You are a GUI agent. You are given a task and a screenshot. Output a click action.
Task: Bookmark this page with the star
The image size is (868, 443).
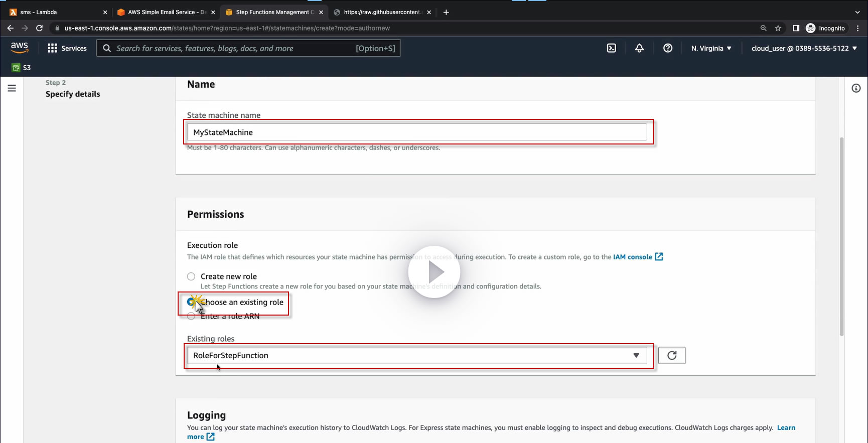click(778, 28)
